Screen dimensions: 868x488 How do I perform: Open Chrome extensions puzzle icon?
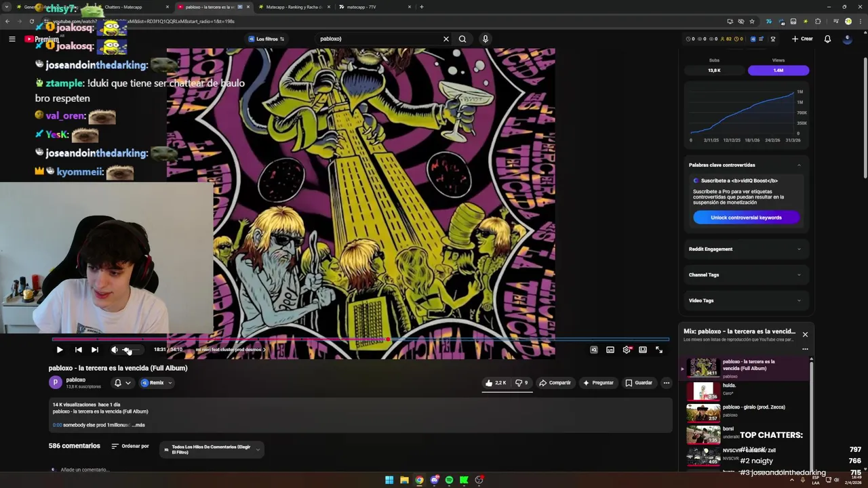(818, 21)
